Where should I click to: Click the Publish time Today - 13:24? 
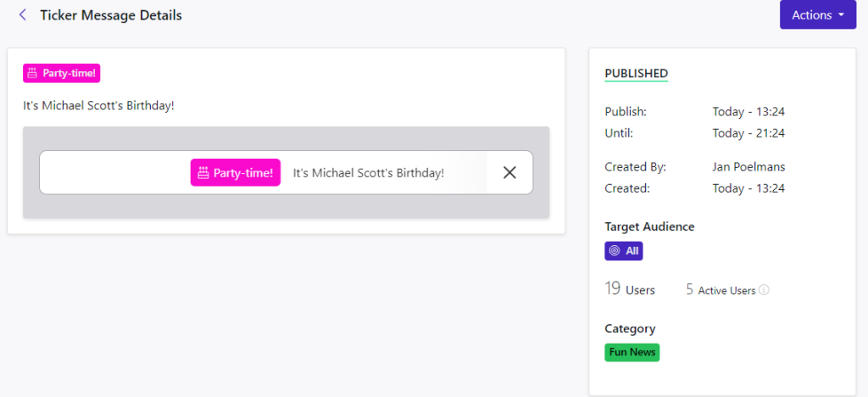(x=748, y=112)
